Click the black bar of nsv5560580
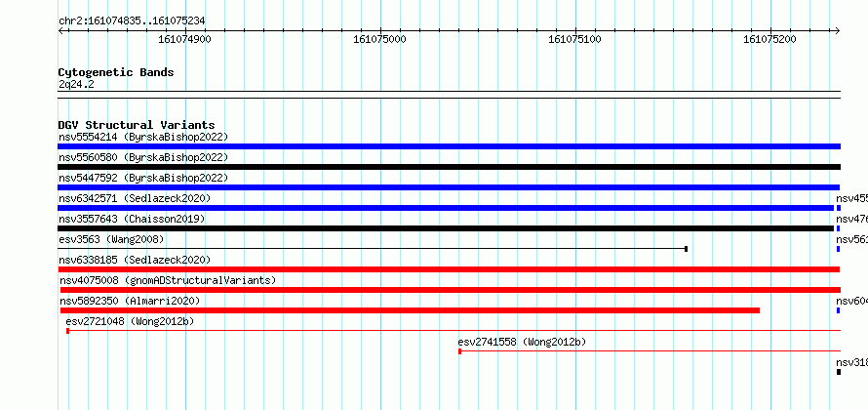The width and height of the screenshot is (868, 410). [449, 167]
